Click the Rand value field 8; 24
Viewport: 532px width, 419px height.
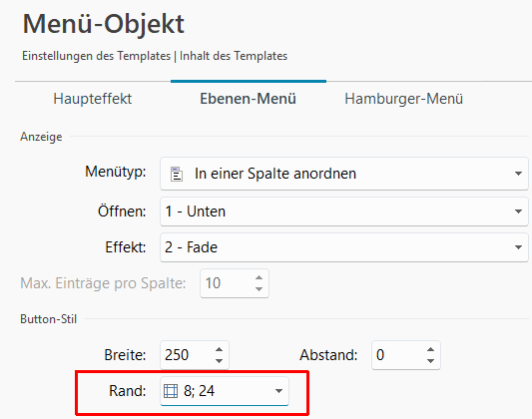[x=225, y=391]
